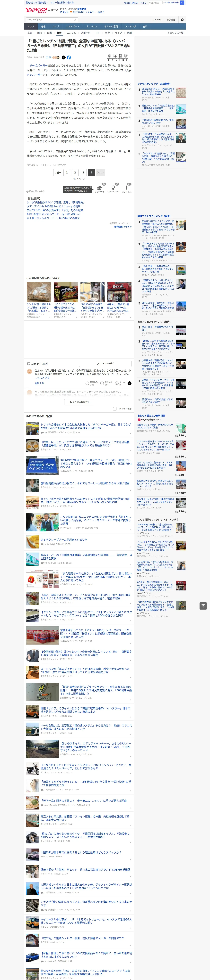Click the キーワードを入力 search field
This screenshot has width=210, height=980.
tap(49, 20)
